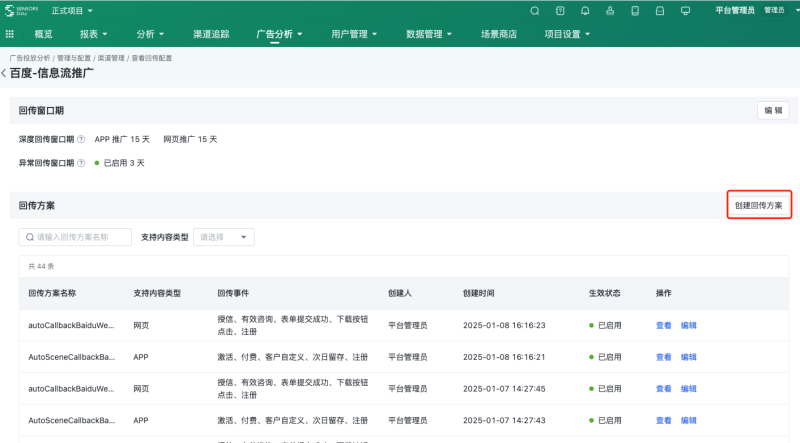The height and width of the screenshot is (443, 800).
Task: Expand the 分析 menu
Action: [x=150, y=34]
